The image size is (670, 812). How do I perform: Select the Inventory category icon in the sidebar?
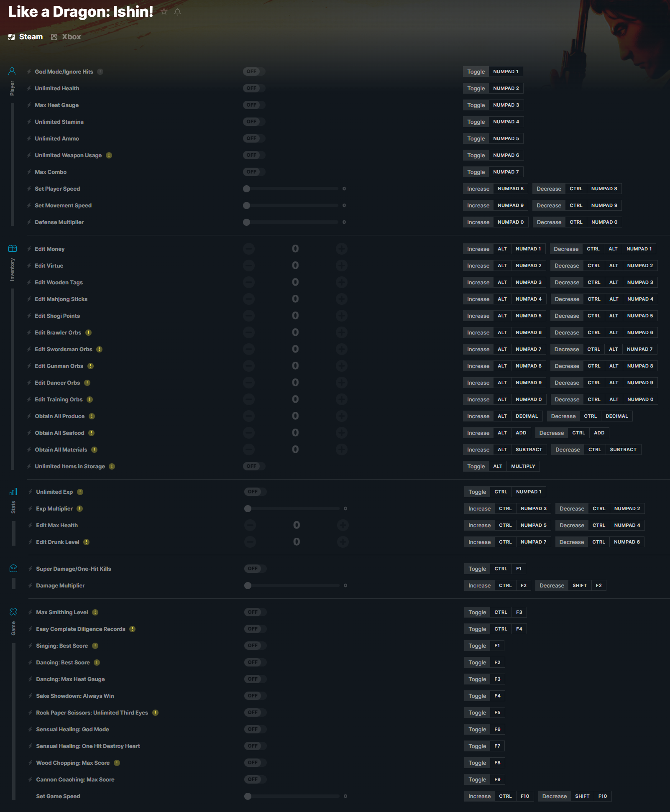(x=13, y=248)
